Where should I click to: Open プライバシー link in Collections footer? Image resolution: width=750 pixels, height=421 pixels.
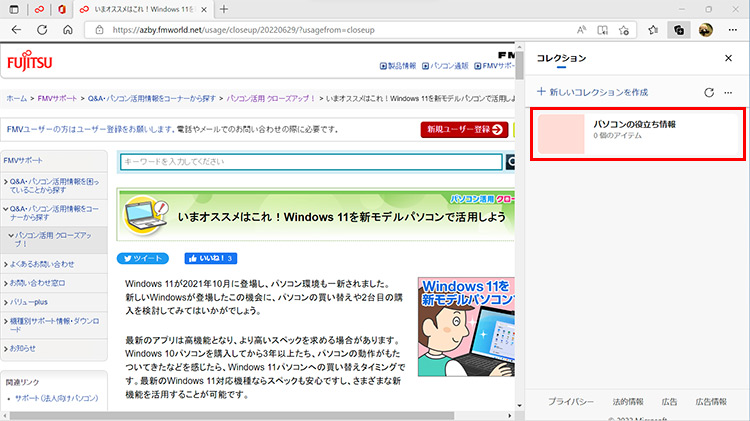[569, 401]
